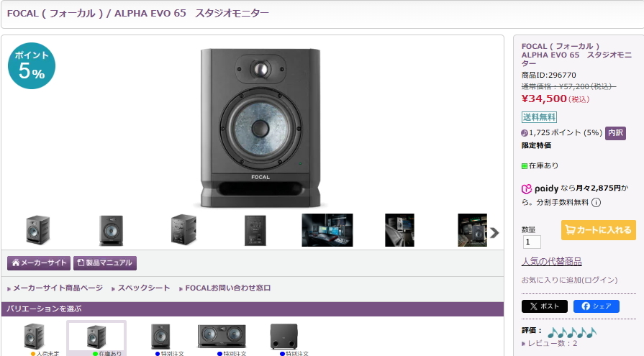Click お気に入りに追加(ログイン) link
The image size is (644, 356).
tap(569, 280)
